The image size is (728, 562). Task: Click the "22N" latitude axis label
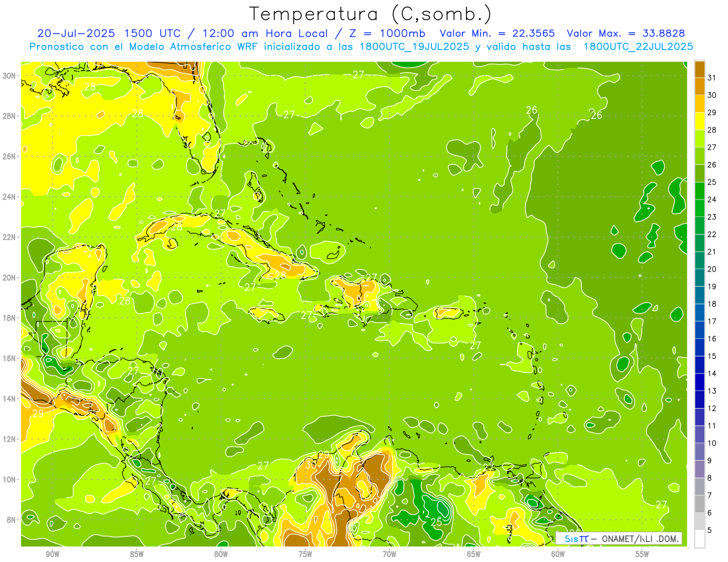click(9, 237)
